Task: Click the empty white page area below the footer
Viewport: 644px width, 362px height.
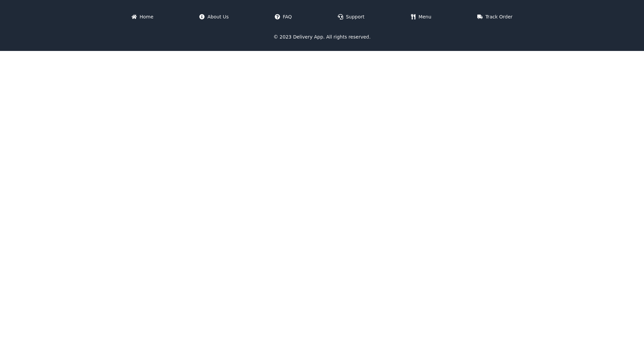Action: coord(322,201)
